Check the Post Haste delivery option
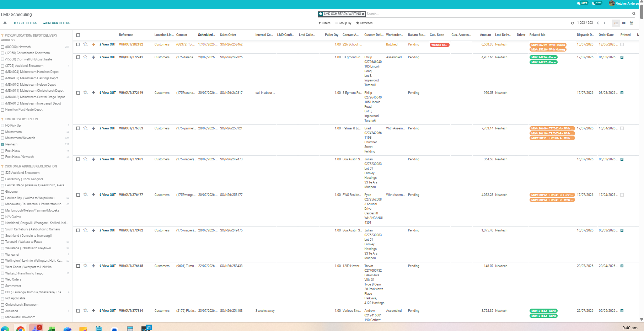The width and height of the screenshot is (644, 331). click(2, 151)
